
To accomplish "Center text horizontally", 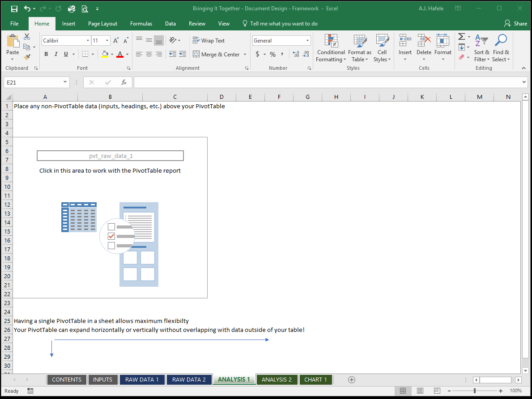I will click(x=149, y=54).
